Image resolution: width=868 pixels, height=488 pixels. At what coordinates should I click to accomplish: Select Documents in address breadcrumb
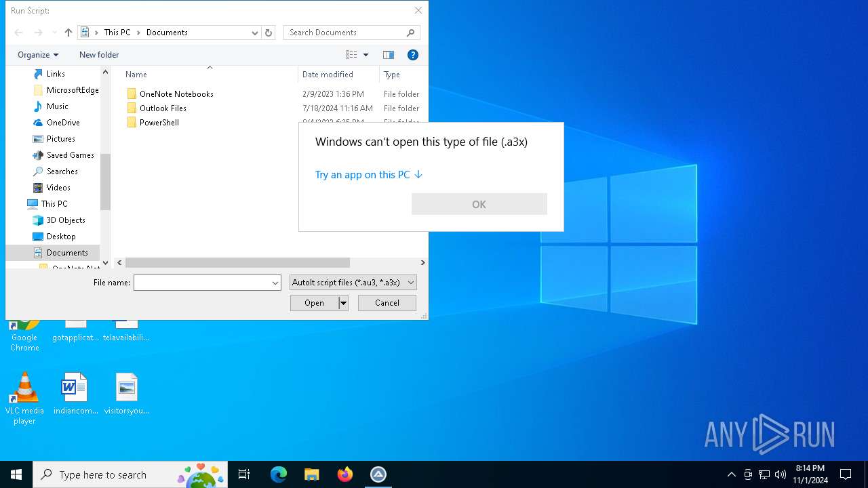[x=167, y=33]
